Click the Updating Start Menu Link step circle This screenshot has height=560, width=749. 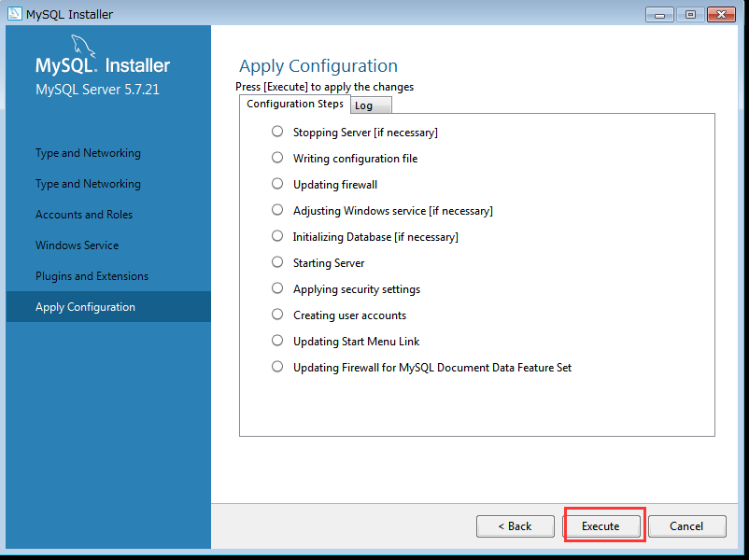277,341
